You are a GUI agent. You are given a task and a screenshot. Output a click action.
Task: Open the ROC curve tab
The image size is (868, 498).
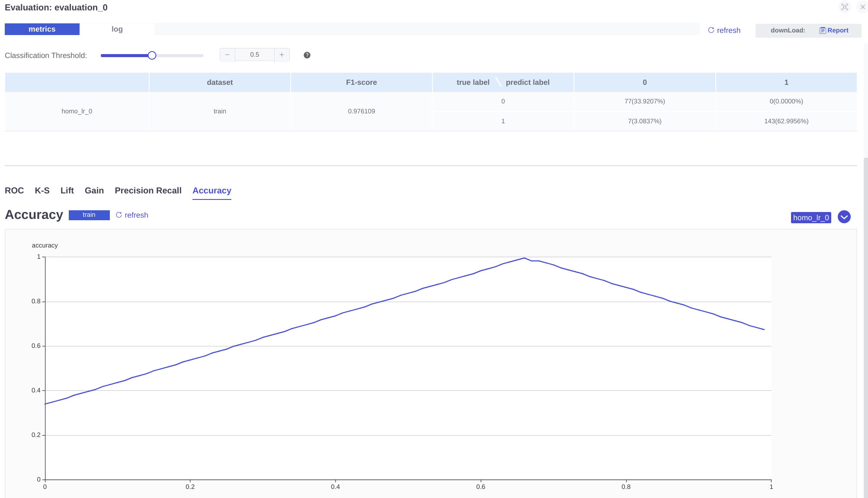click(14, 191)
